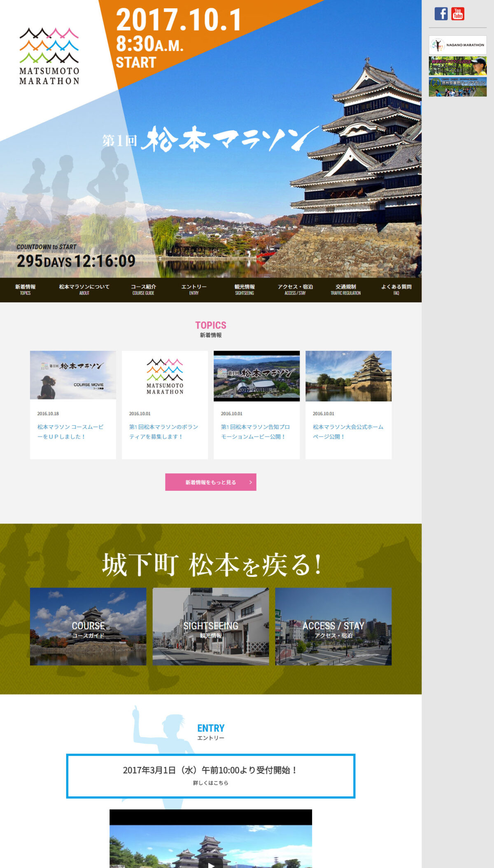Click 詳しくはこちら in entry box
This screenshot has height=868, width=494.
(x=211, y=783)
